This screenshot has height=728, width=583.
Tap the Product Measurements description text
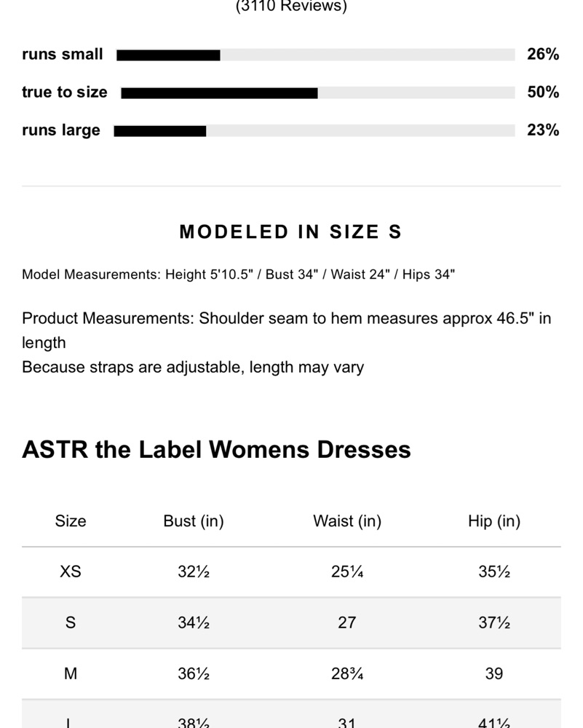[286, 343]
